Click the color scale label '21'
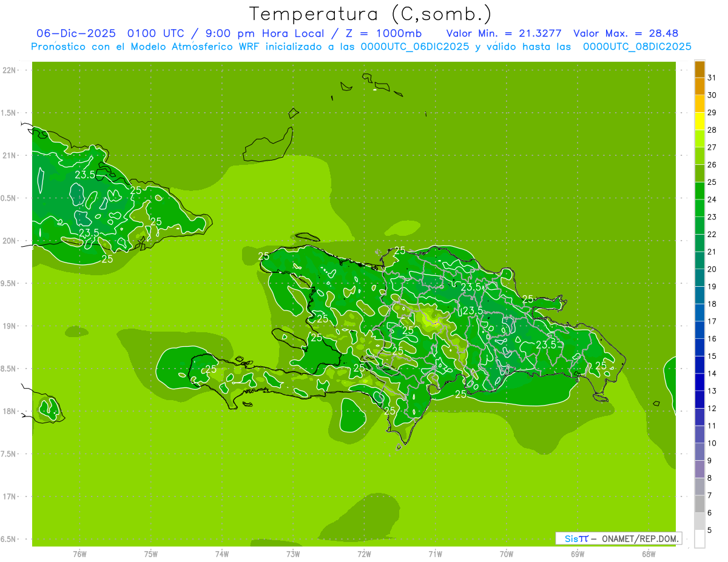This screenshot has height=562, width=728. tap(712, 252)
